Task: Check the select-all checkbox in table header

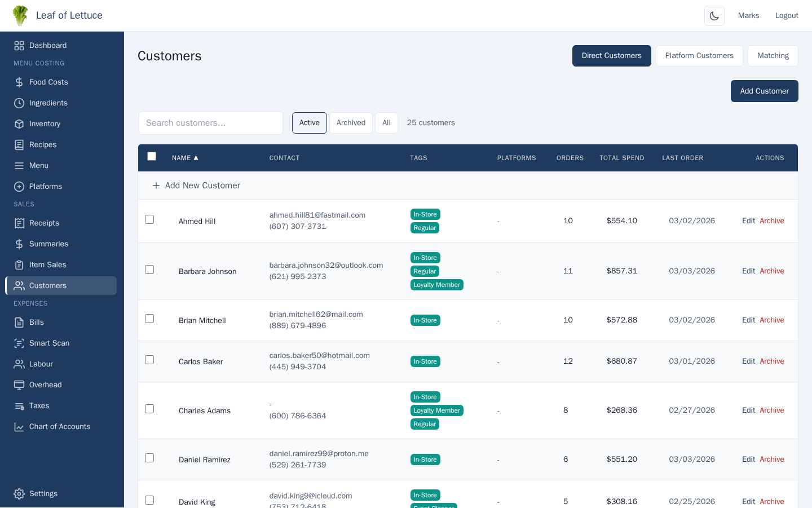Action: [x=152, y=157]
